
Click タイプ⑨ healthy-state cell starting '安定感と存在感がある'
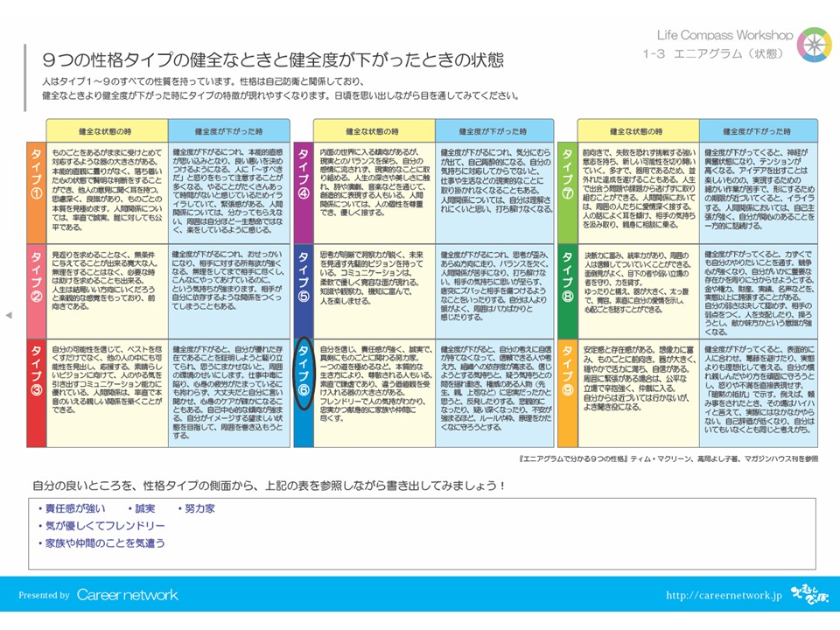coord(638,393)
